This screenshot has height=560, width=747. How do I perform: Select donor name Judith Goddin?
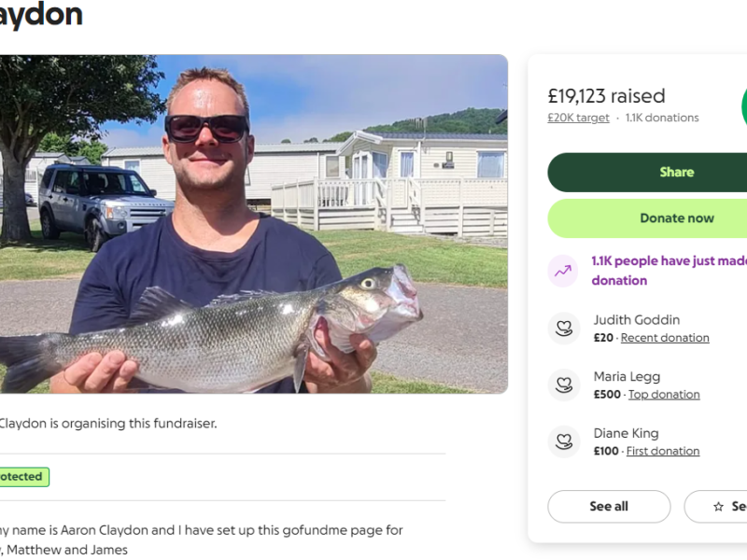tap(637, 320)
